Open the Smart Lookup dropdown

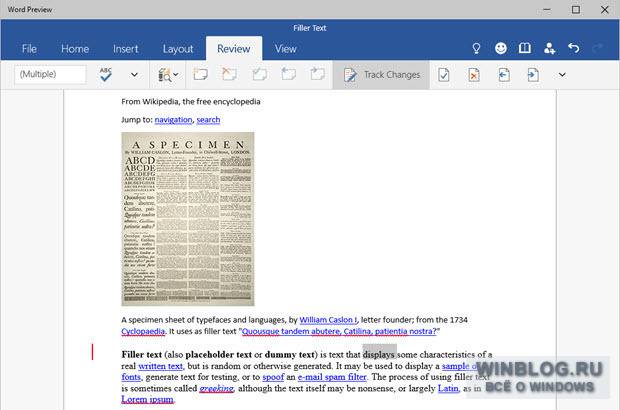168,74
